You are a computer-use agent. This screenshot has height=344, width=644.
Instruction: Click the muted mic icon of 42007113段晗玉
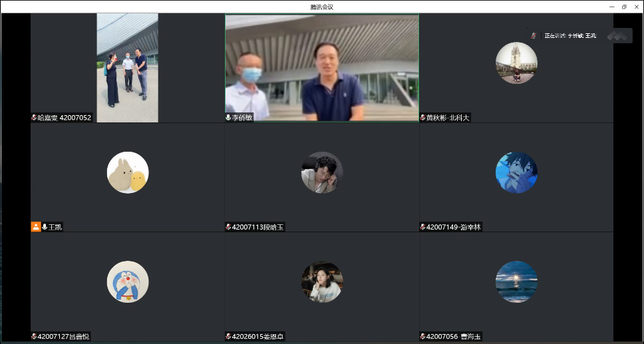(228, 227)
